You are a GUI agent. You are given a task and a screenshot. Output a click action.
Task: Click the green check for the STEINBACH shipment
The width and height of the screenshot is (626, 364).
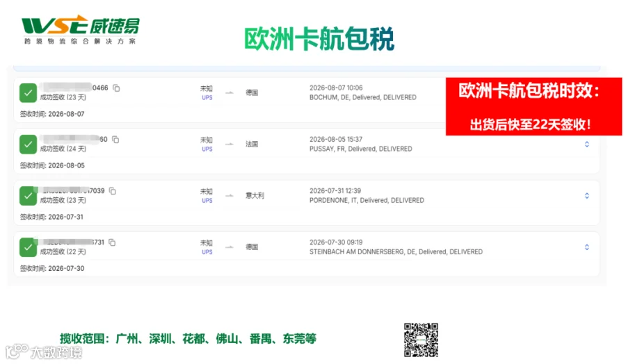click(28, 247)
